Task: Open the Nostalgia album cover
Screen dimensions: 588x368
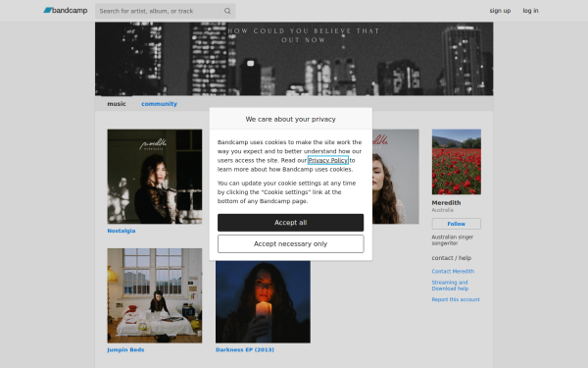Action: [155, 177]
